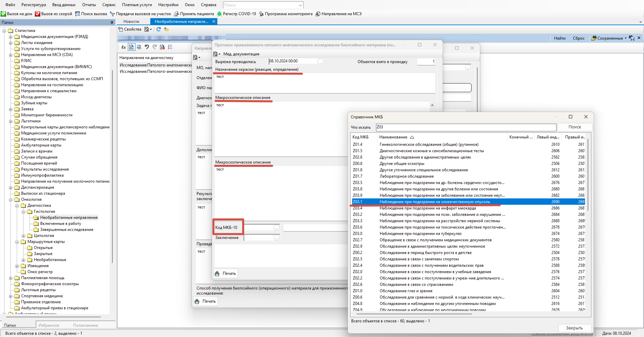This screenshot has height=337, width=644.
Task: Collapse the Онкология tree folder
Action: pos(10,199)
